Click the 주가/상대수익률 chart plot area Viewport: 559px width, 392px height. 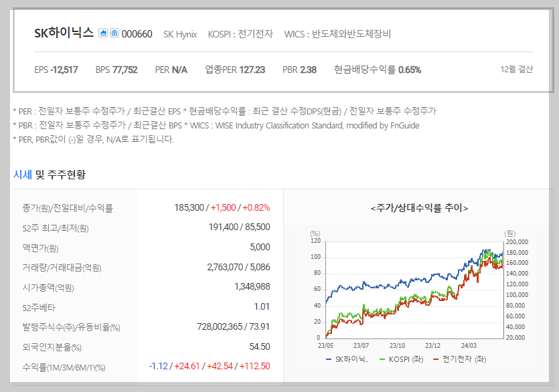414,290
